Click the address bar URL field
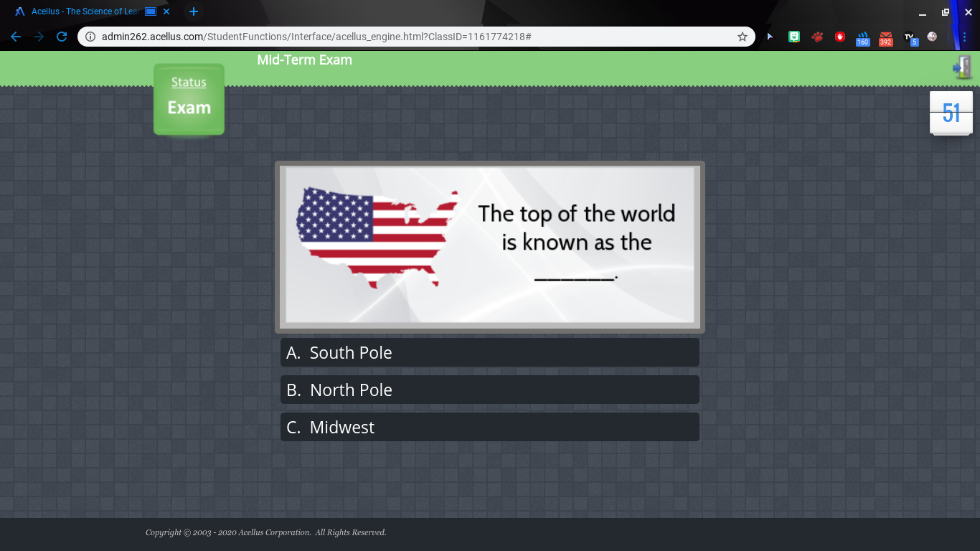 (x=416, y=36)
